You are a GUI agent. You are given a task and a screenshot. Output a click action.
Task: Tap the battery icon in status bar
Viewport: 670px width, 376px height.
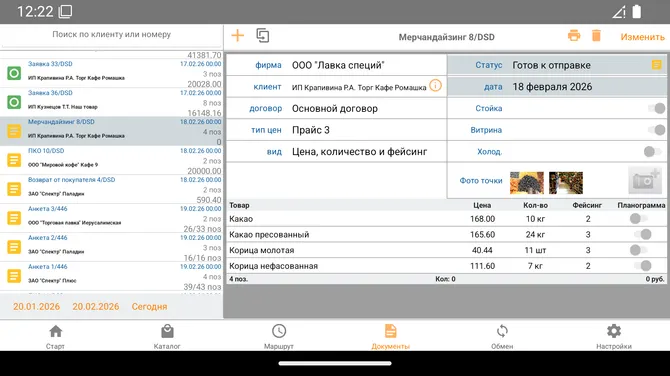pyautogui.click(x=637, y=12)
